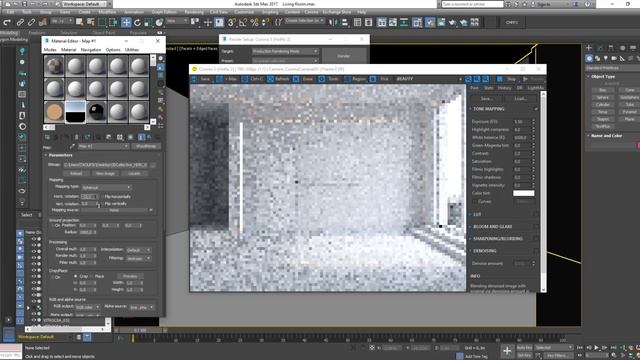Enable the Crop/Place On checkbox
640x360 pixels.
52,277
